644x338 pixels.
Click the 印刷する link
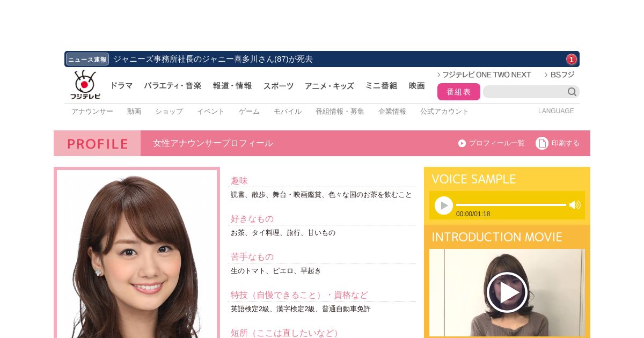566,143
